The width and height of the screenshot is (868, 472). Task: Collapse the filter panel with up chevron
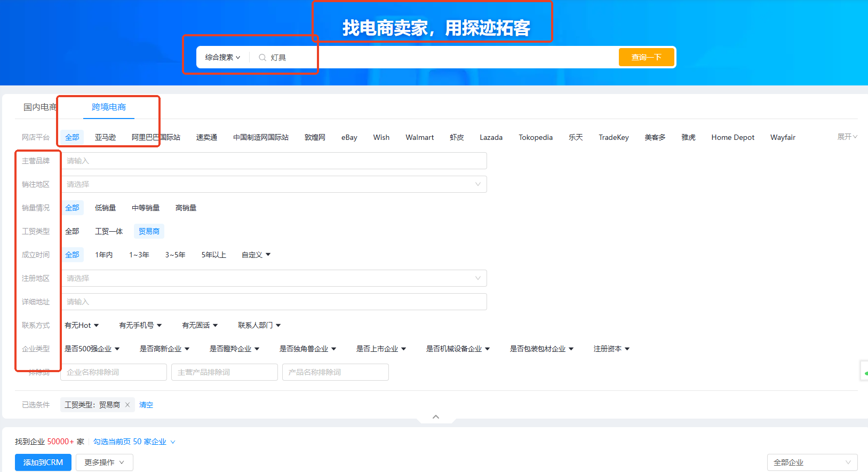436,417
